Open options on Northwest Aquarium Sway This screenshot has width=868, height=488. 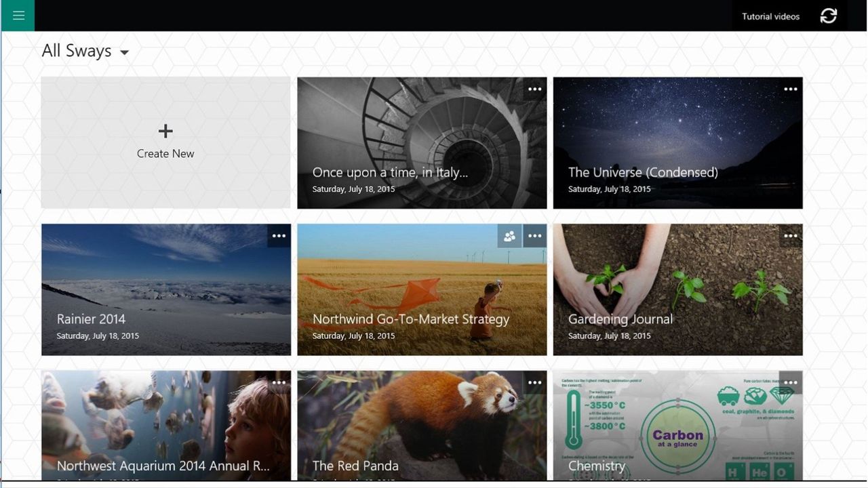coord(279,382)
